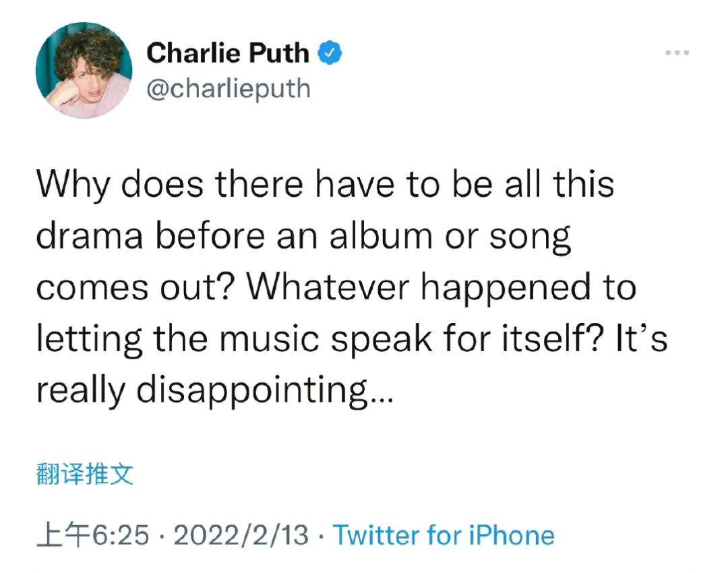This screenshot has height=573, width=728.
Task: Open the @charlieputh handle
Action: click(228, 88)
